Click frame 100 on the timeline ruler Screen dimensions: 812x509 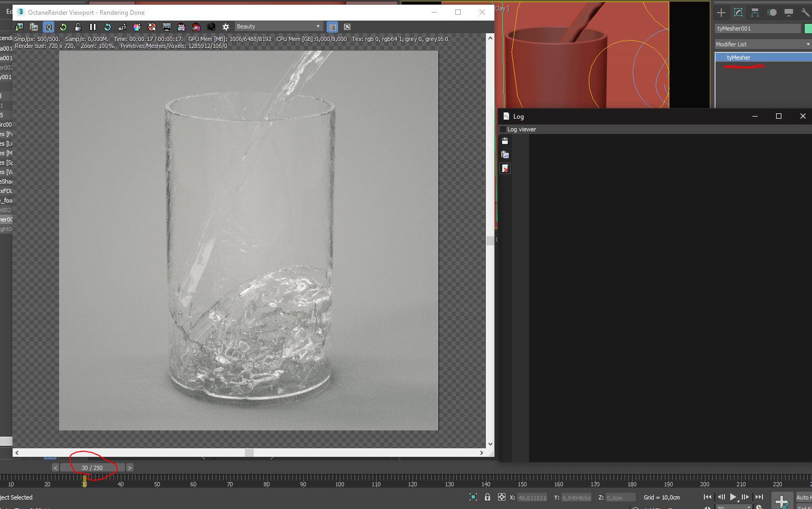click(x=339, y=484)
